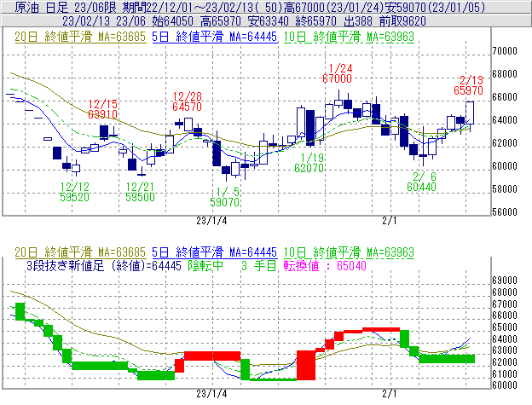This screenshot has width=532, height=405.
Task: Select the 1/5 59070 low label
Action: 224,197
